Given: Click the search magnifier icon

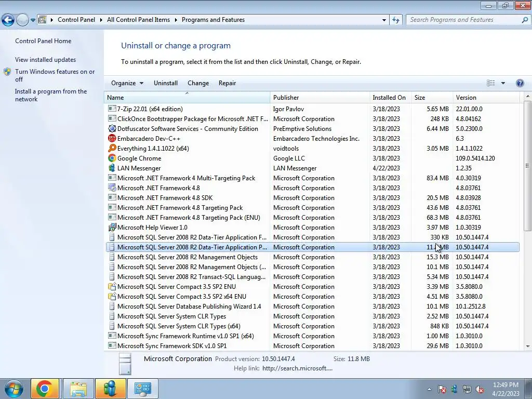Looking at the screenshot, I should (x=525, y=20).
